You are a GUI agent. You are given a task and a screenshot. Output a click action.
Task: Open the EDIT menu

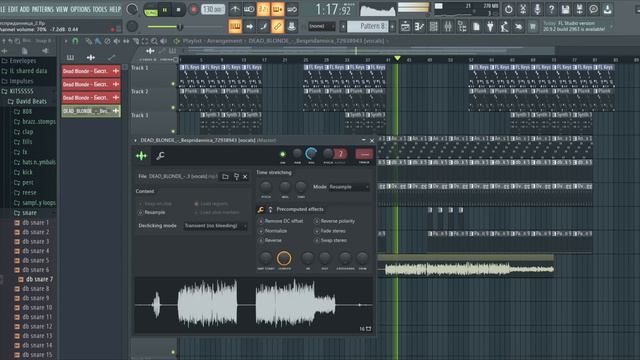click(13, 9)
